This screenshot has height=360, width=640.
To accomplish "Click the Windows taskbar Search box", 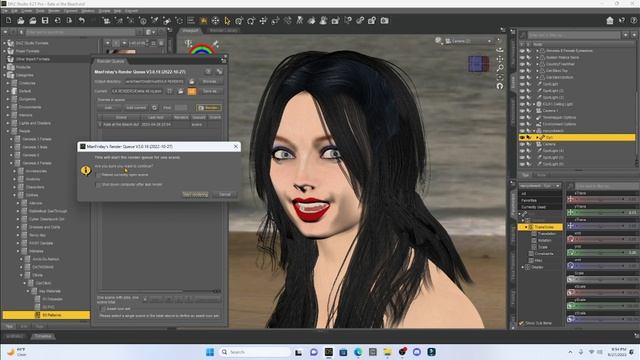I will [x=255, y=352].
